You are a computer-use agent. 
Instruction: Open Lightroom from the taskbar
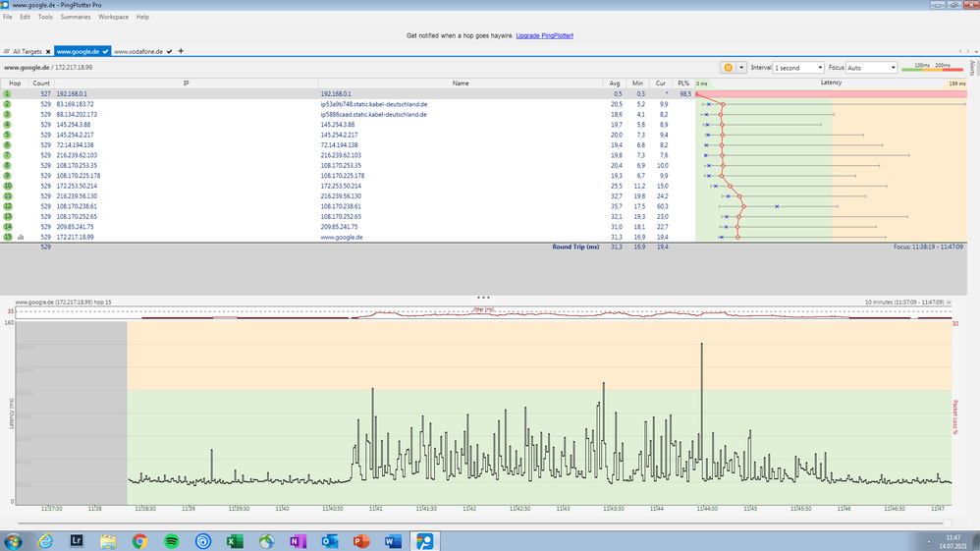coord(77,541)
